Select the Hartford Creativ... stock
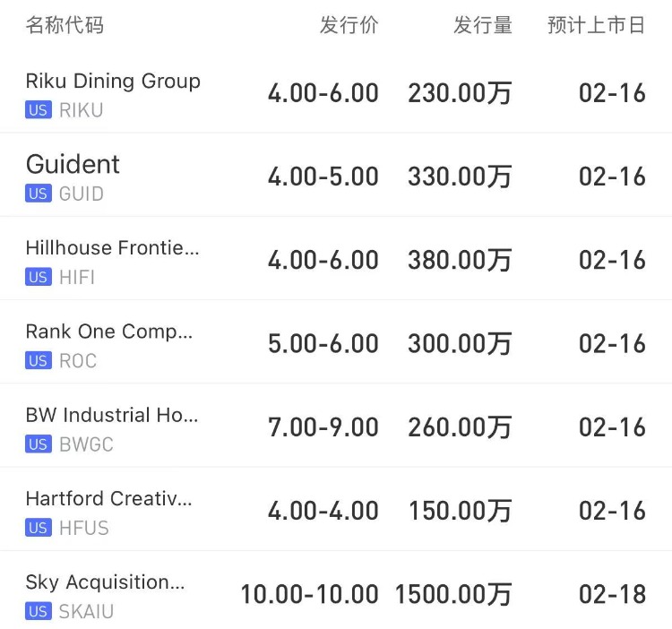Viewport: 672px width, 629px height. tap(108, 498)
